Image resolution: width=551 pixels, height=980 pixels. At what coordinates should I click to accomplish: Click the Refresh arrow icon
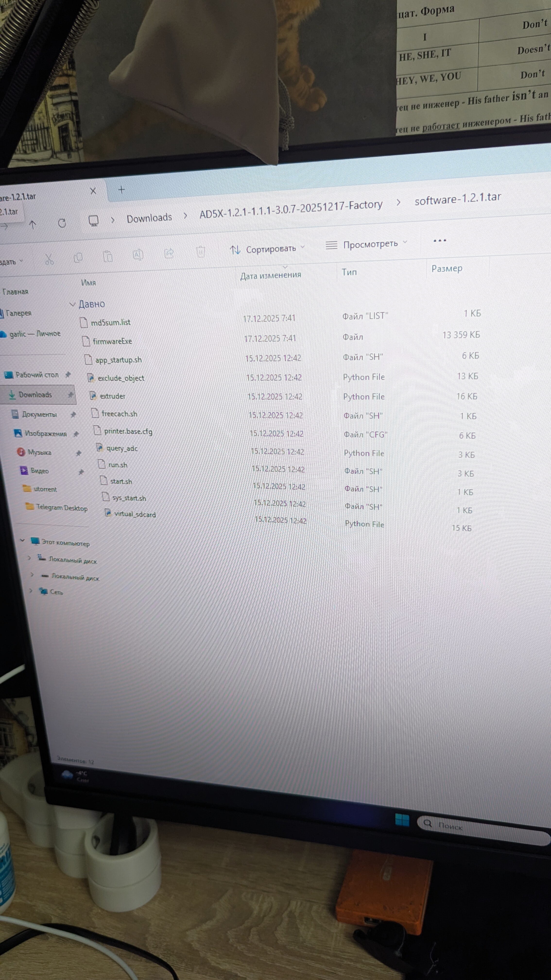point(62,223)
